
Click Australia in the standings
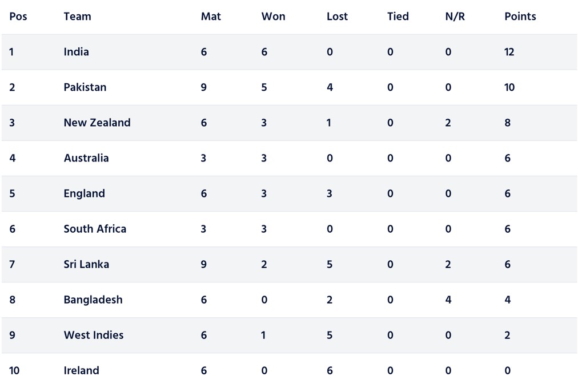coord(86,158)
